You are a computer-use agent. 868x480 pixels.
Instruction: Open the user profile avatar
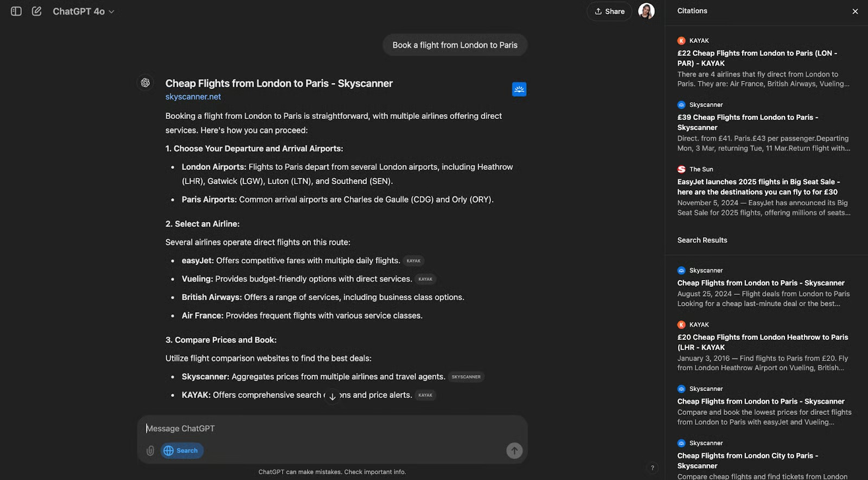(646, 11)
